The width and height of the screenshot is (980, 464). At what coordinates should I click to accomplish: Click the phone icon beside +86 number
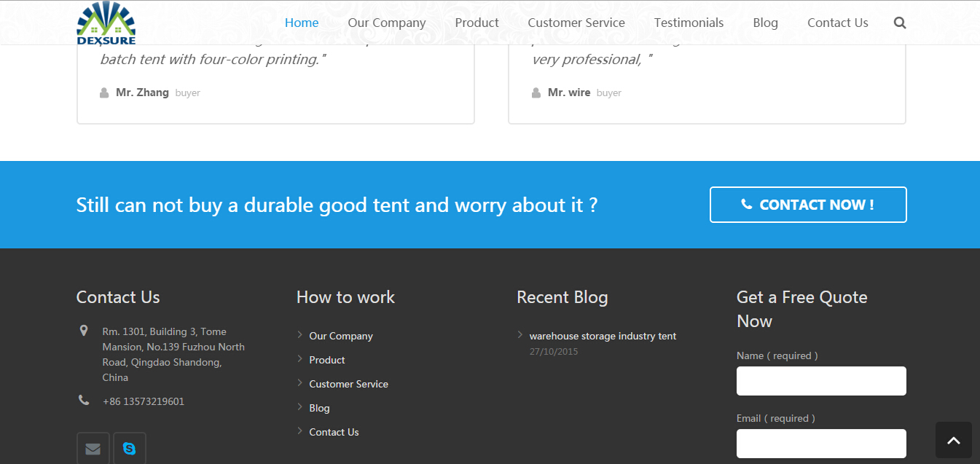[84, 400]
